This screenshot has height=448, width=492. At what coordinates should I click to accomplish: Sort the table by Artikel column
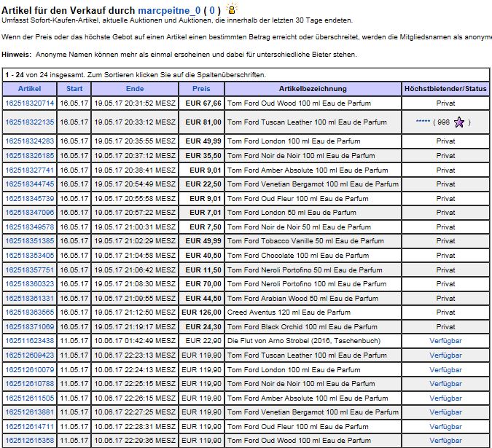pos(29,89)
